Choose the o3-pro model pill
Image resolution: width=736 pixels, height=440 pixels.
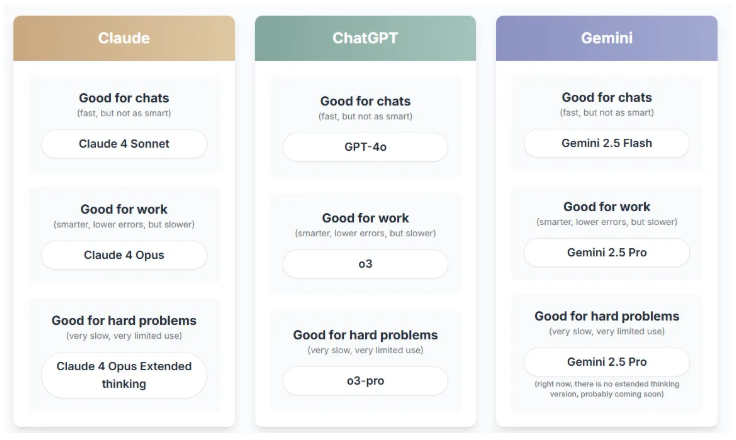pos(365,381)
